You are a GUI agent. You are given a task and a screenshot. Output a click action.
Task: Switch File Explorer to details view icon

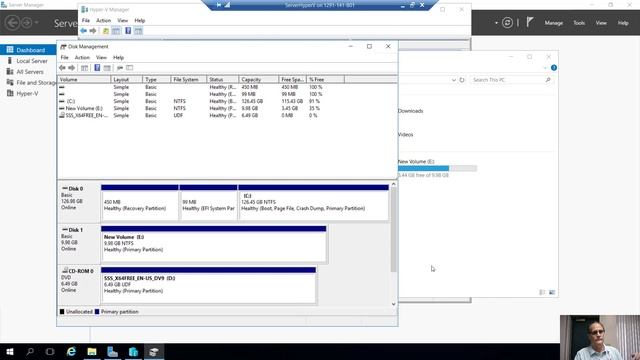(x=542, y=292)
